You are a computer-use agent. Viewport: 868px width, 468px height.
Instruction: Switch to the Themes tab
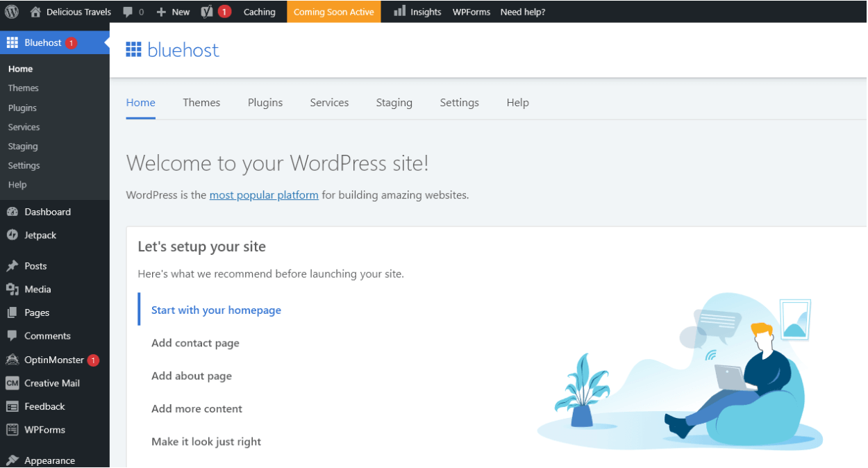pos(201,102)
